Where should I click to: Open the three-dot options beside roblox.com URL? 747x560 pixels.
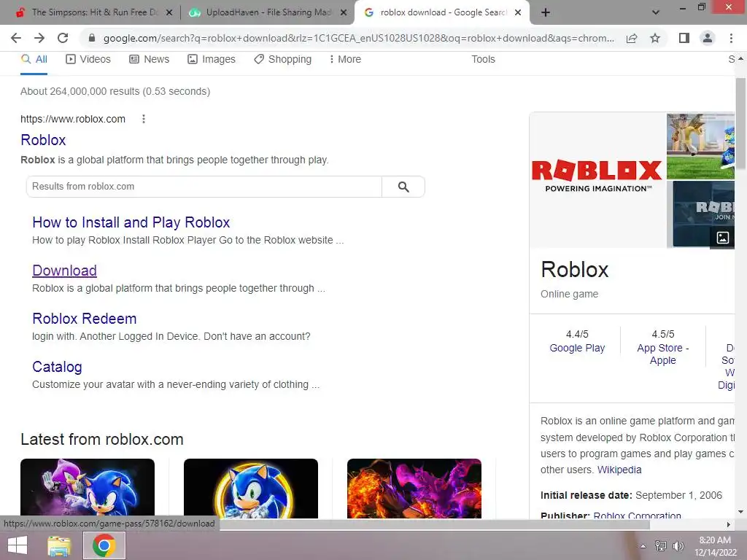coord(144,119)
